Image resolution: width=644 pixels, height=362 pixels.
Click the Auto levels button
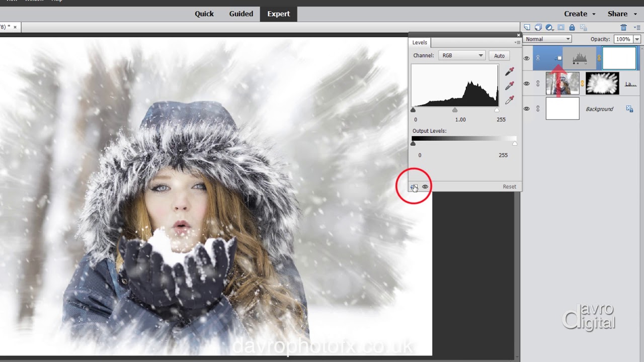[x=499, y=56]
